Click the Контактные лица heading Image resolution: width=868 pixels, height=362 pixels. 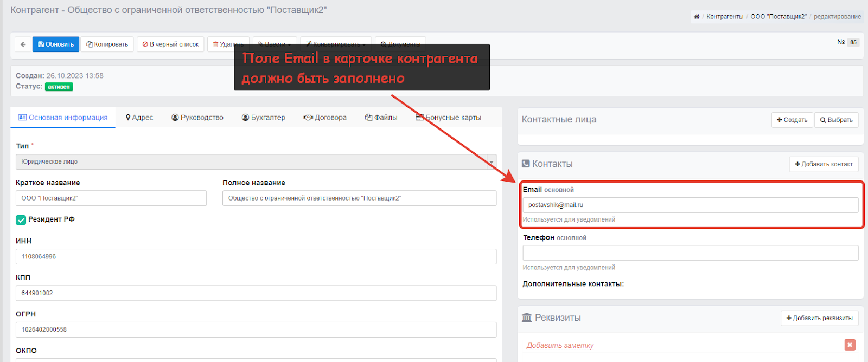pos(559,120)
